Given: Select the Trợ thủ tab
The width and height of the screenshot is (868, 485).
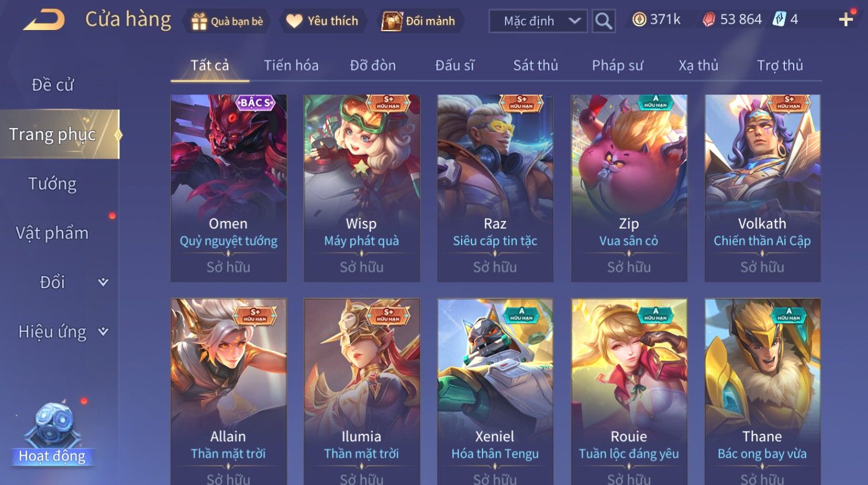Looking at the screenshot, I should pyautogui.click(x=780, y=65).
